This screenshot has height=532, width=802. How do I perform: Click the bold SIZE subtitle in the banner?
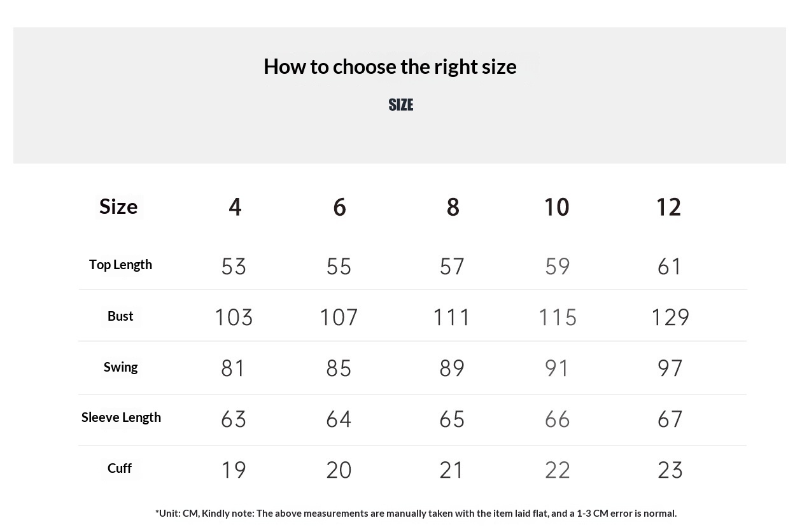[401, 104]
